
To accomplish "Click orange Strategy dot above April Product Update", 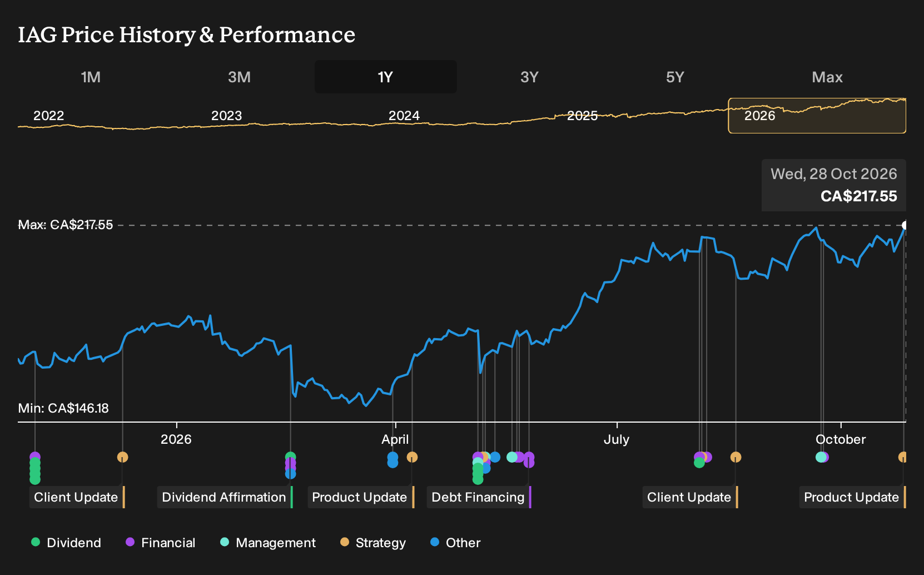I will point(412,457).
